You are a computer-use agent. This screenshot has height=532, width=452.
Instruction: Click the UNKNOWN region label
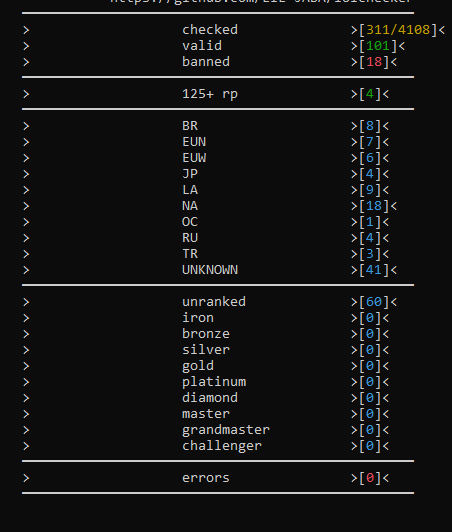point(210,270)
